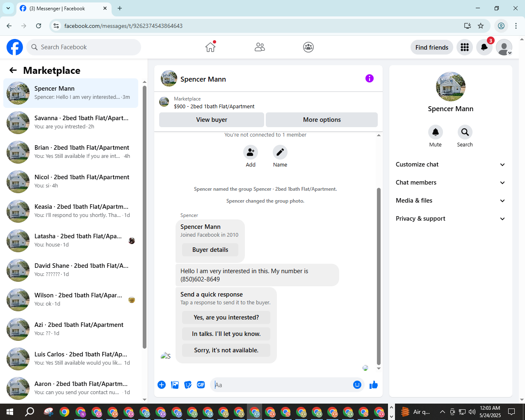Focus the message text box
Screen dimensions: 525x420
pyautogui.click(x=281, y=385)
